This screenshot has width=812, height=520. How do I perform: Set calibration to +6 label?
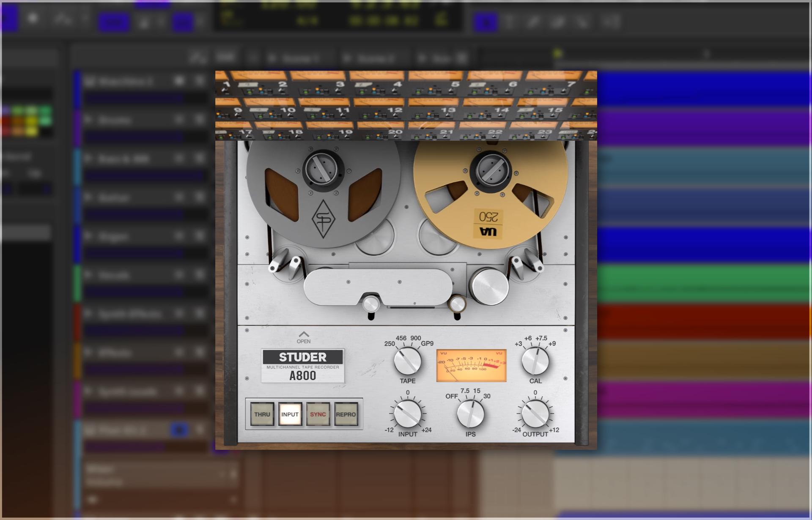528,338
